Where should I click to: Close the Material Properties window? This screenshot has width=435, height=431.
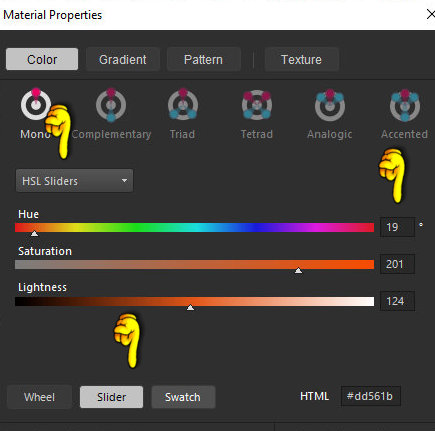pyautogui.click(x=431, y=14)
